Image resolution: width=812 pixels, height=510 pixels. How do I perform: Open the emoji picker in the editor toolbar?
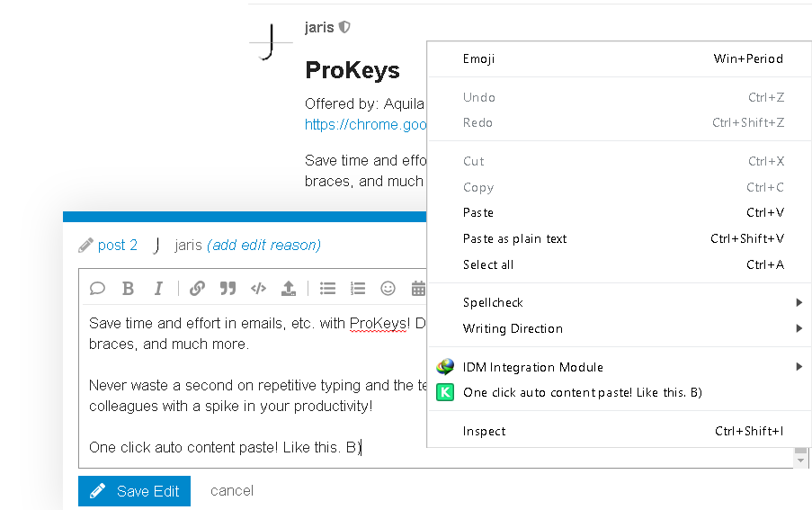click(388, 289)
